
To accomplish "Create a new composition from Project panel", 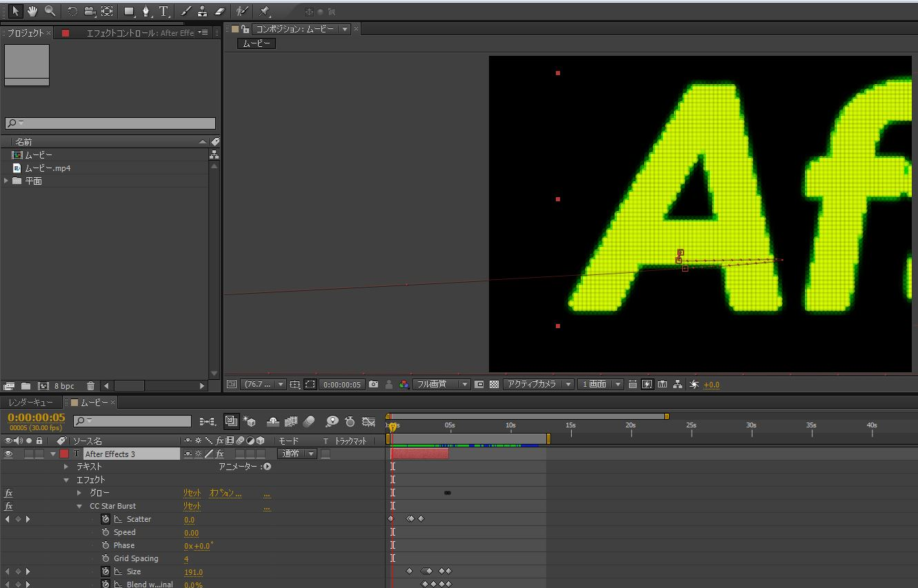I will (43, 386).
